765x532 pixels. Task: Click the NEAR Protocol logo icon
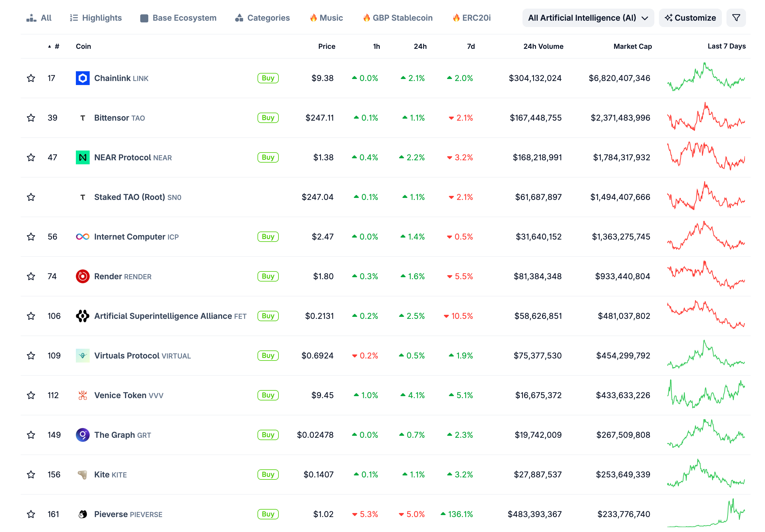(83, 158)
